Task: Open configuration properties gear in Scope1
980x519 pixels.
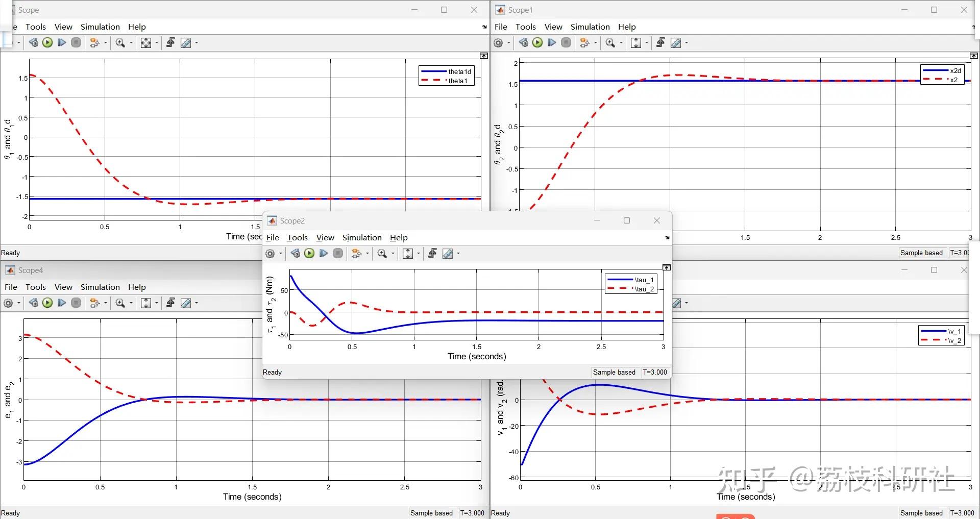Action: tap(499, 43)
